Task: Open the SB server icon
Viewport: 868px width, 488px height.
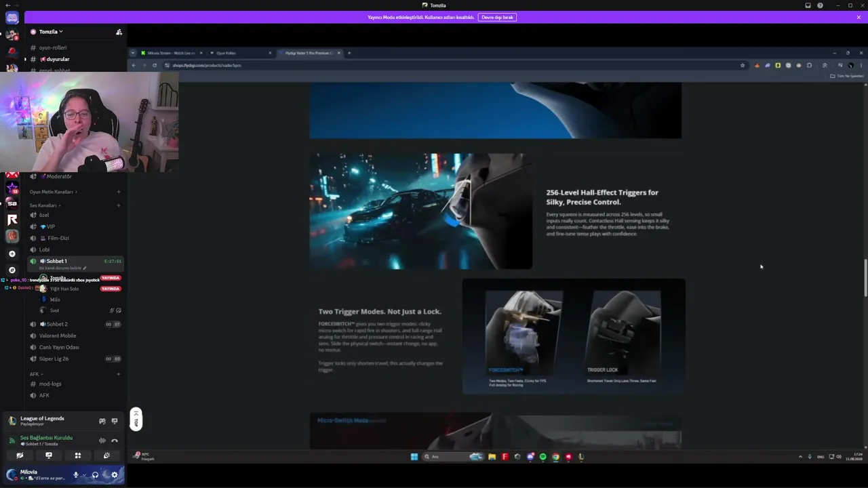Action: coord(12,203)
